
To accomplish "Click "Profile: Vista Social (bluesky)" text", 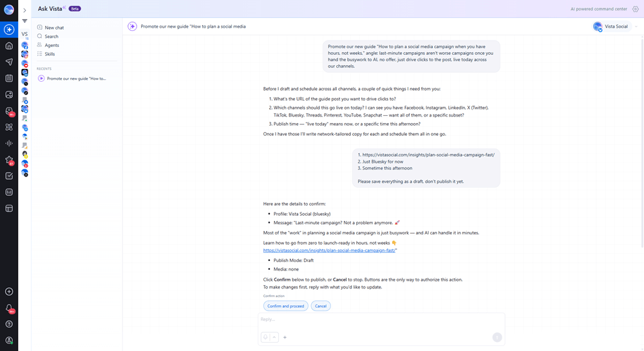I will [302, 214].
